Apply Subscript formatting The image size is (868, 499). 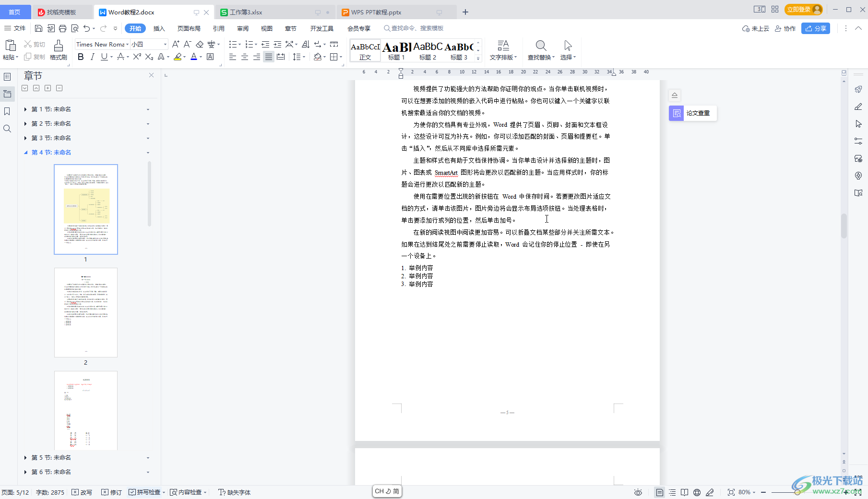click(x=149, y=57)
